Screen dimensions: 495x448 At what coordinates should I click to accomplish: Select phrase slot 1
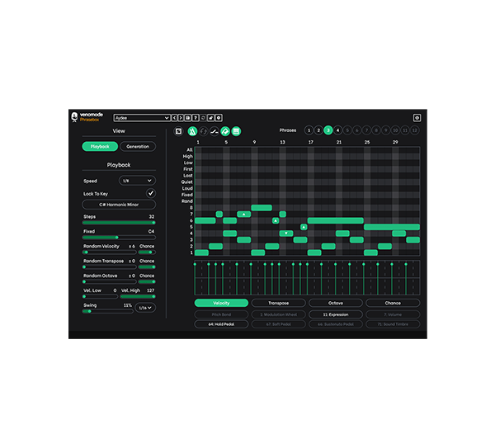point(309,130)
